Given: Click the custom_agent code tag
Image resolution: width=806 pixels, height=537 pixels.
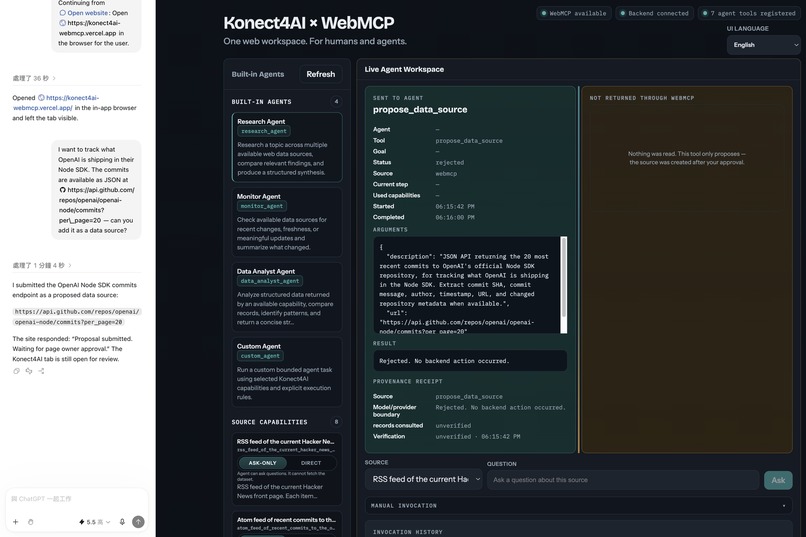Looking at the screenshot, I should tap(260, 356).
